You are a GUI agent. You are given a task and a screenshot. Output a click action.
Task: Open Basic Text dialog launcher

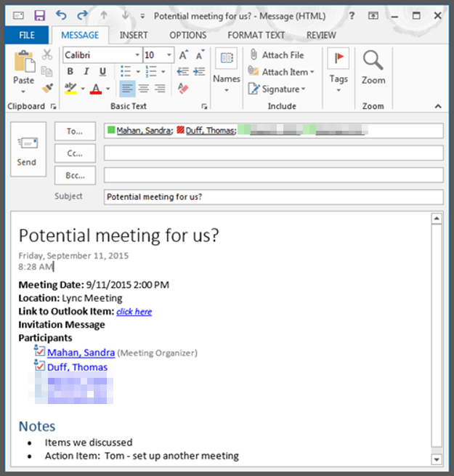point(204,106)
